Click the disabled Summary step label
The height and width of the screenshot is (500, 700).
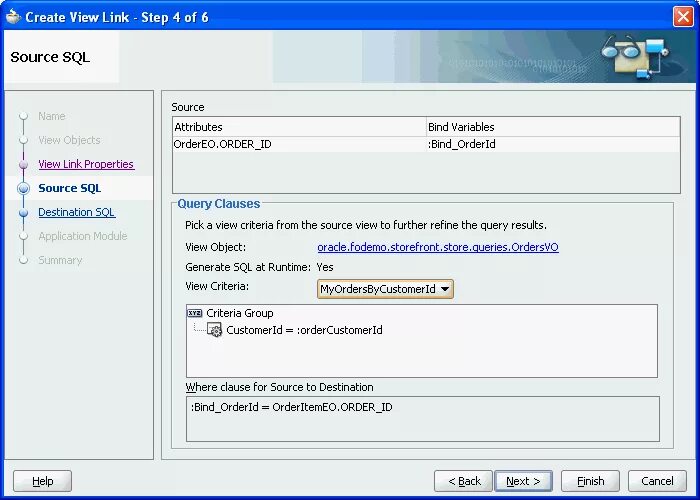tap(60, 260)
